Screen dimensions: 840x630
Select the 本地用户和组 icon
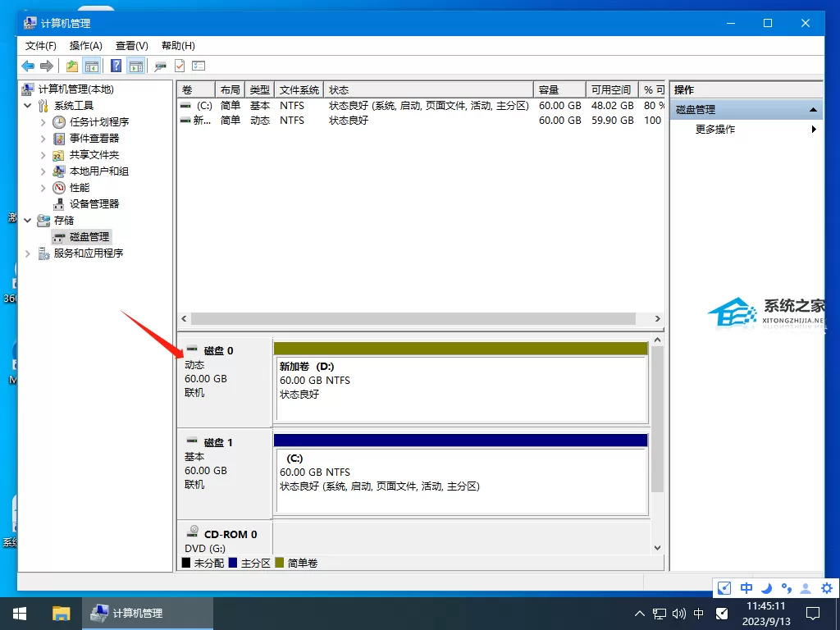click(x=59, y=171)
